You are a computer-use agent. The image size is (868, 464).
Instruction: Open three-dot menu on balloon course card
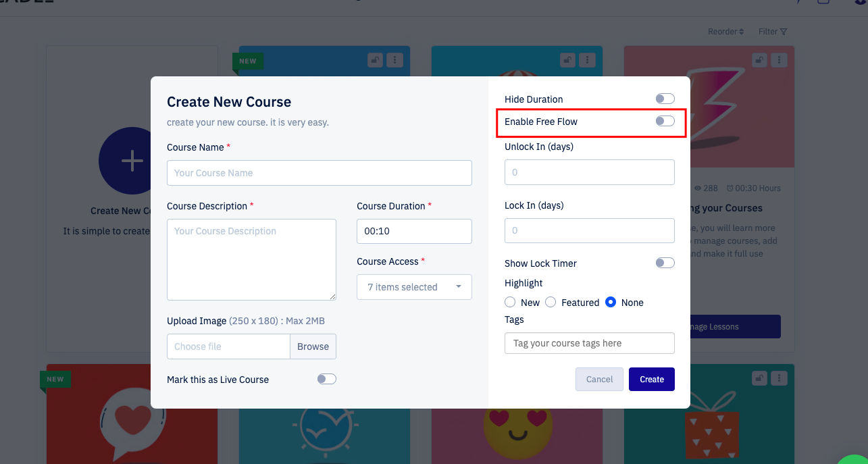(587, 60)
